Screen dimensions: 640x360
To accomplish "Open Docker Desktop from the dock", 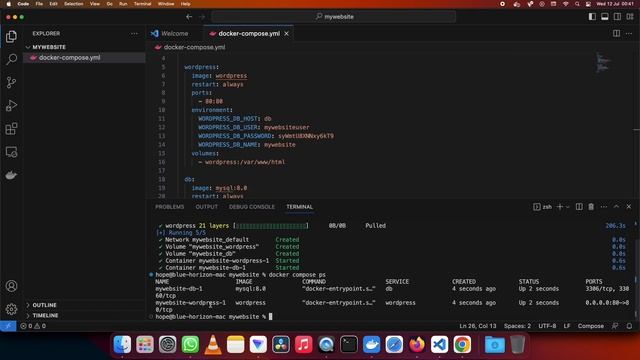I will click(371, 344).
